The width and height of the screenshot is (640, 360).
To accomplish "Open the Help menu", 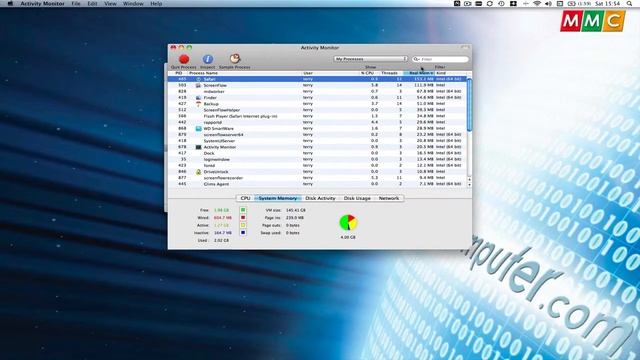I will click(x=156, y=3).
